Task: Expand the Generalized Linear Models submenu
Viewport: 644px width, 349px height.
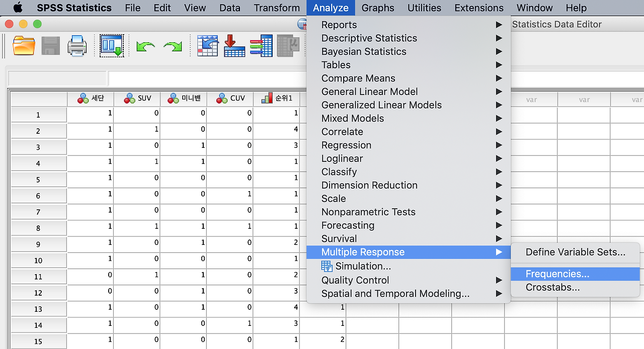Action: pyautogui.click(x=409, y=105)
